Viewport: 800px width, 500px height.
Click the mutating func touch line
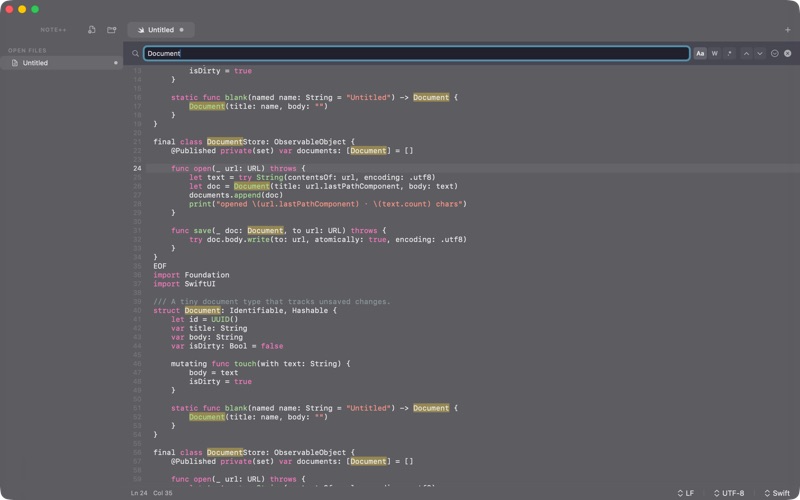pyautogui.click(x=261, y=364)
